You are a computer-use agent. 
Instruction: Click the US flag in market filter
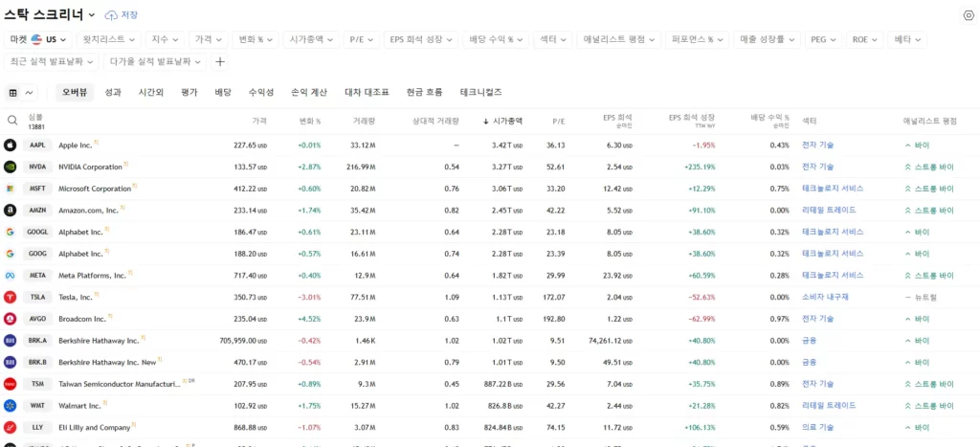click(37, 39)
